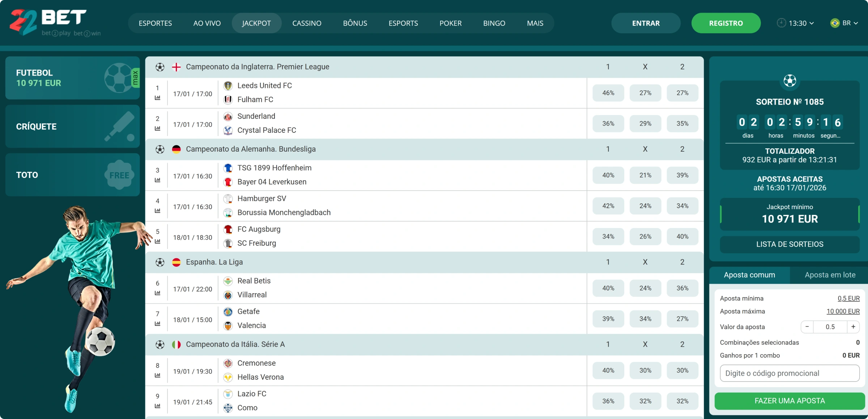Click the England flag in Premier League header
The height and width of the screenshot is (419, 868).
[x=176, y=67]
